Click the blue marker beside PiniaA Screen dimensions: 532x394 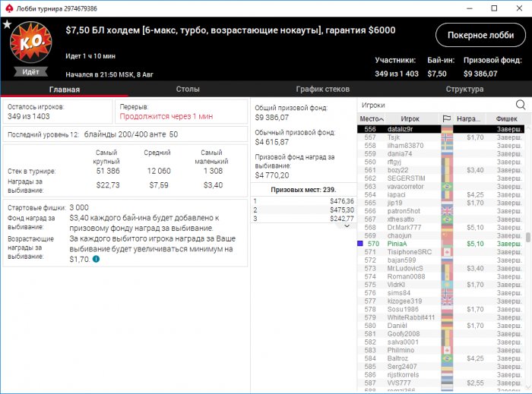click(360, 243)
